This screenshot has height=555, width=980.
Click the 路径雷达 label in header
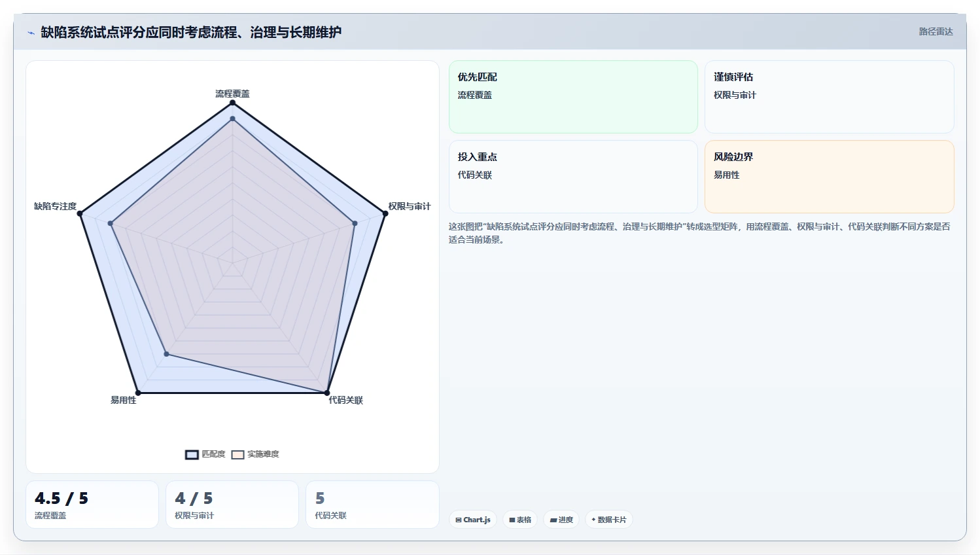tap(936, 31)
